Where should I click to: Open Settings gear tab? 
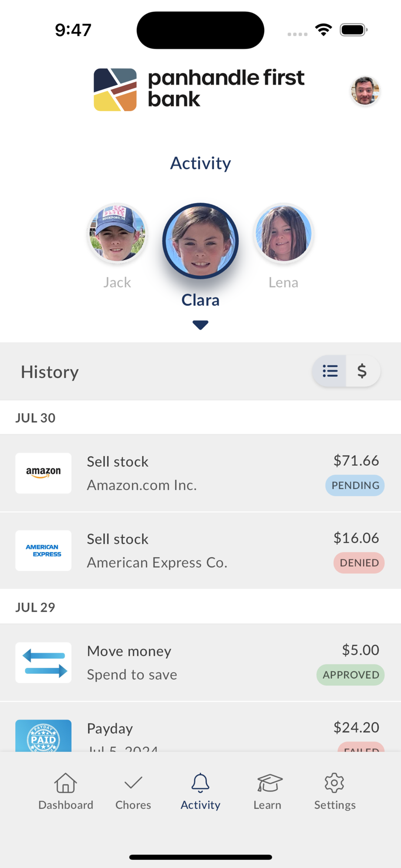(x=335, y=791)
